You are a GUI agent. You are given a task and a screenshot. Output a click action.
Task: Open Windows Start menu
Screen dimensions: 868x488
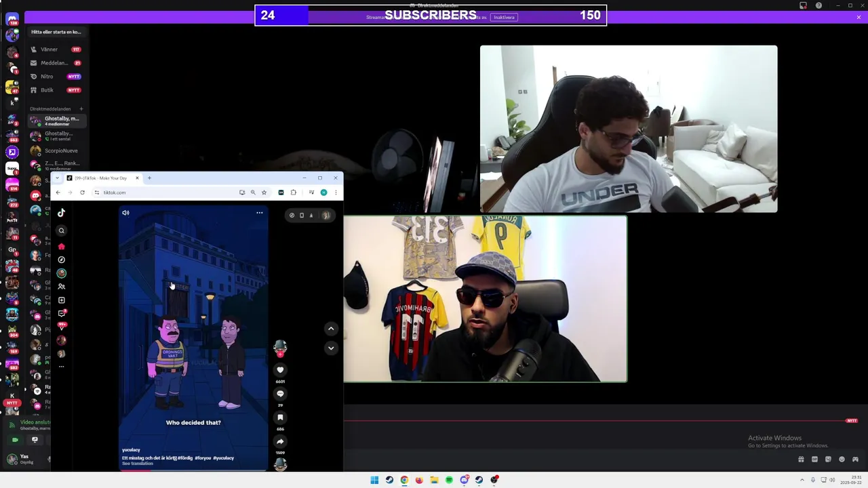[x=374, y=480]
